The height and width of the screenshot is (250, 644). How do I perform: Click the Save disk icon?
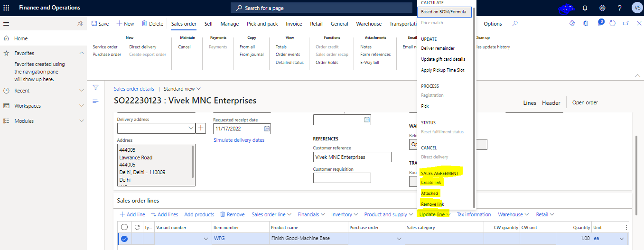coord(94,24)
